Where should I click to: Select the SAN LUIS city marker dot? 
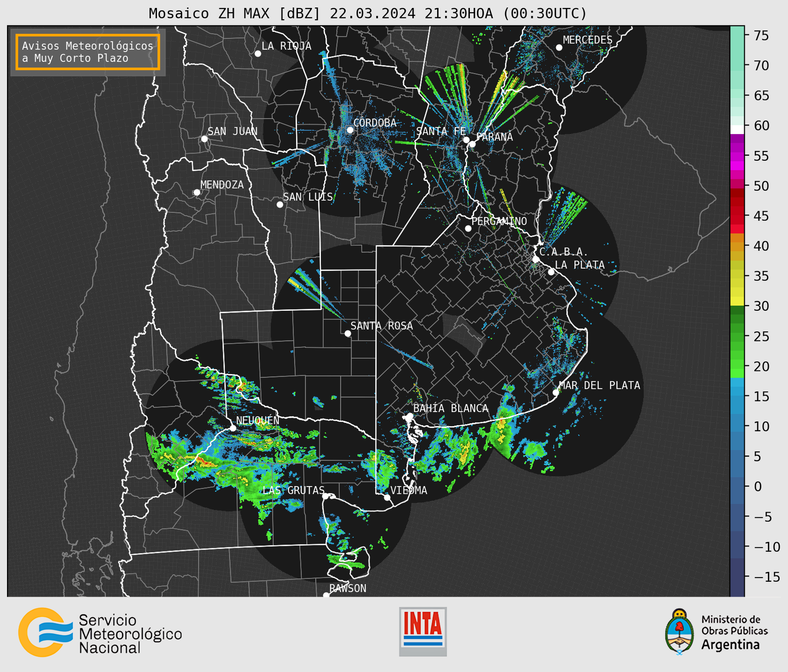(x=280, y=205)
